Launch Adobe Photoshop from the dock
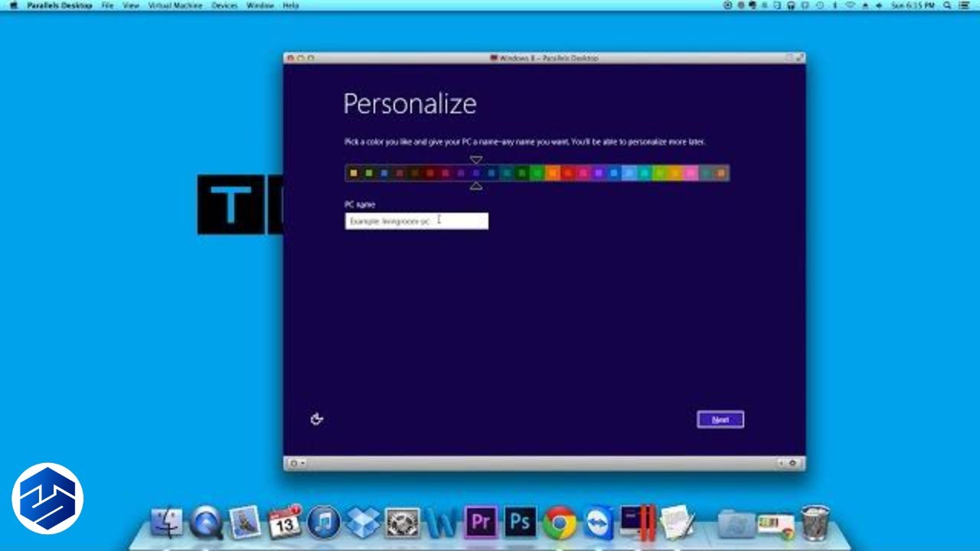Screen dimensions: 980x551 click(x=521, y=523)
